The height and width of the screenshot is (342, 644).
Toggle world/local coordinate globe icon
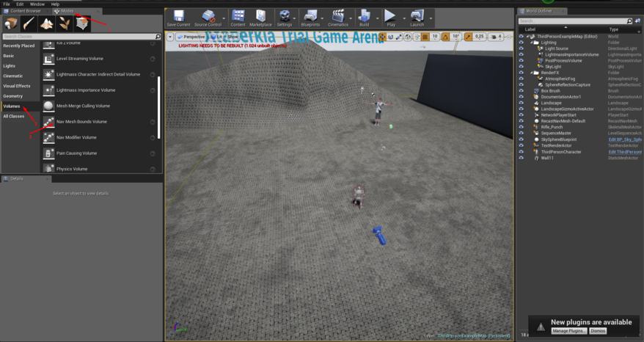[408, 37]
